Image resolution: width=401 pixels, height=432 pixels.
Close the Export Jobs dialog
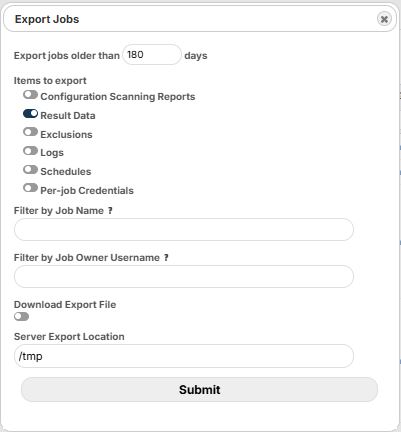(x=384, y=19)
